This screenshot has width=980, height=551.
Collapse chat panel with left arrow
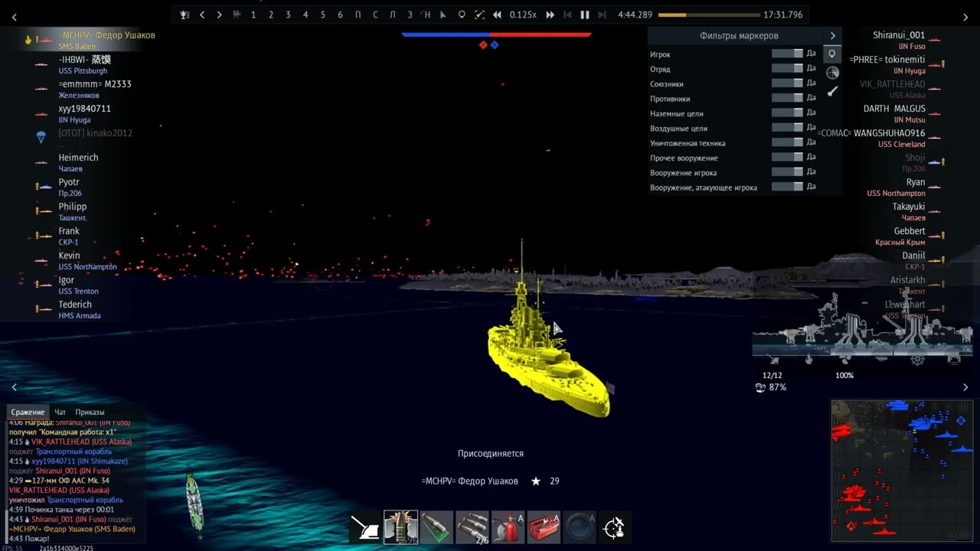(x=14, y=387)
